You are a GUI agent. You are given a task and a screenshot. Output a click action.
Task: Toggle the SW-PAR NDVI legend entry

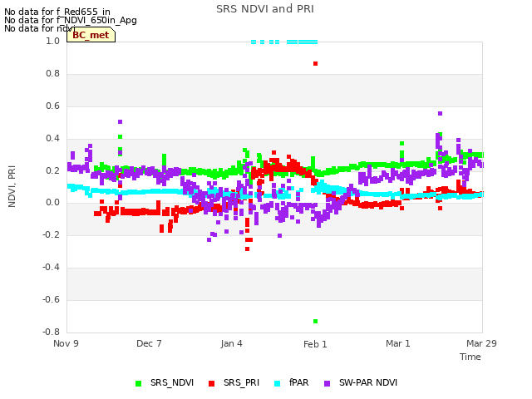coord(361,382)
